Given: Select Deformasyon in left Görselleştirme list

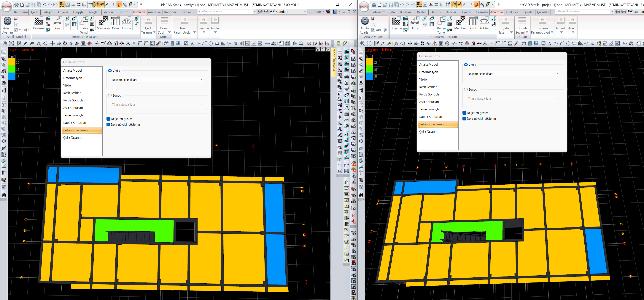Looking at the screenshot, I should pos(82,78).
